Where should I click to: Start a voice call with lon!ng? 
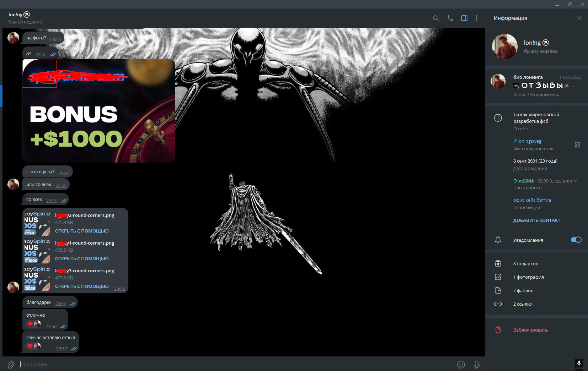tap(450, 18)
